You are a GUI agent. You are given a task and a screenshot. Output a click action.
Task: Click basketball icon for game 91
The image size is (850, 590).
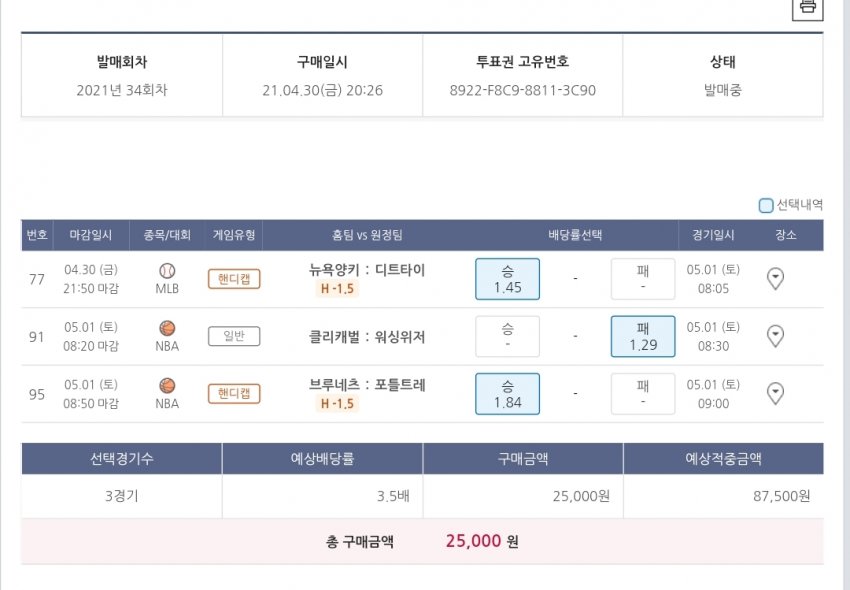167,328
